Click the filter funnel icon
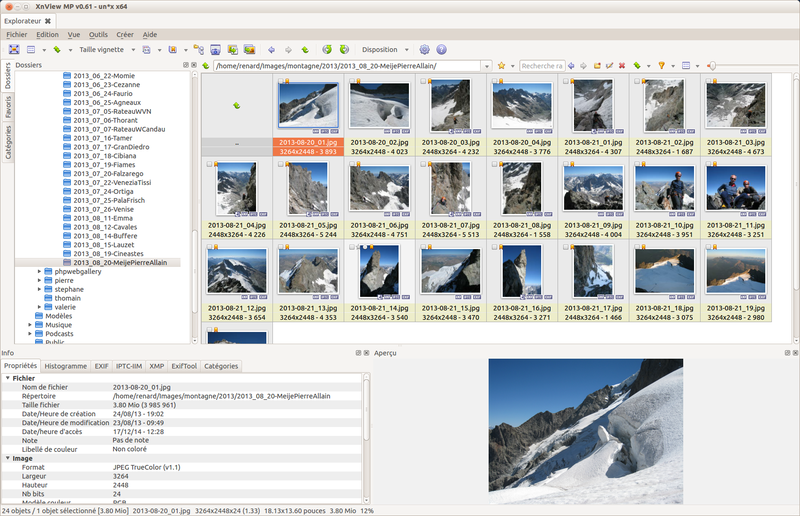 click(x=661, y=66)
